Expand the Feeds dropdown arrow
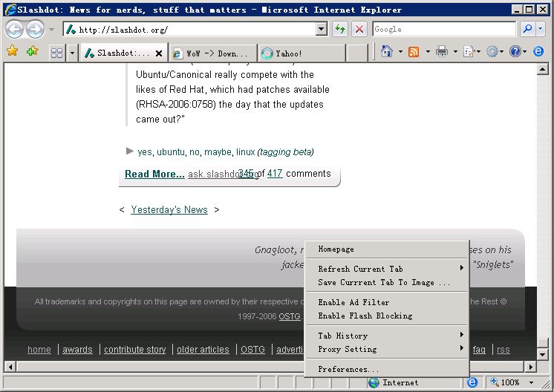This screenshot has width=554, height=392. pyautogui.click(x=428, y=52)
